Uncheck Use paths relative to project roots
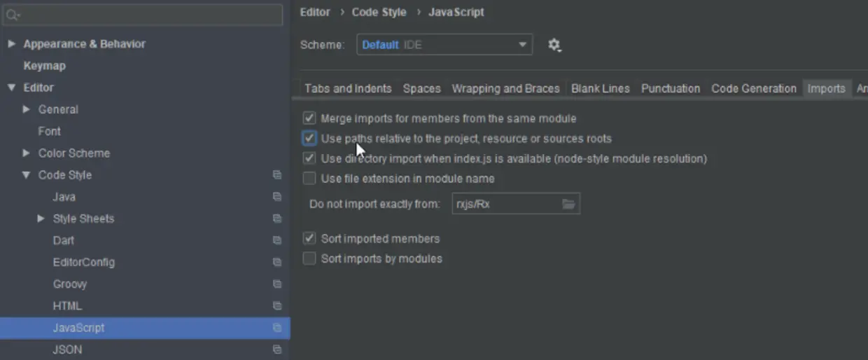This screenshot has height=360, width=868. (309, 138)
